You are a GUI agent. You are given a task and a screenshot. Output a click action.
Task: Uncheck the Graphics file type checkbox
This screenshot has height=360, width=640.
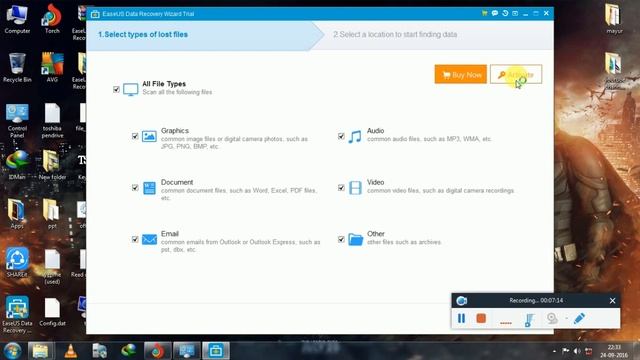[x=135, y=136]
